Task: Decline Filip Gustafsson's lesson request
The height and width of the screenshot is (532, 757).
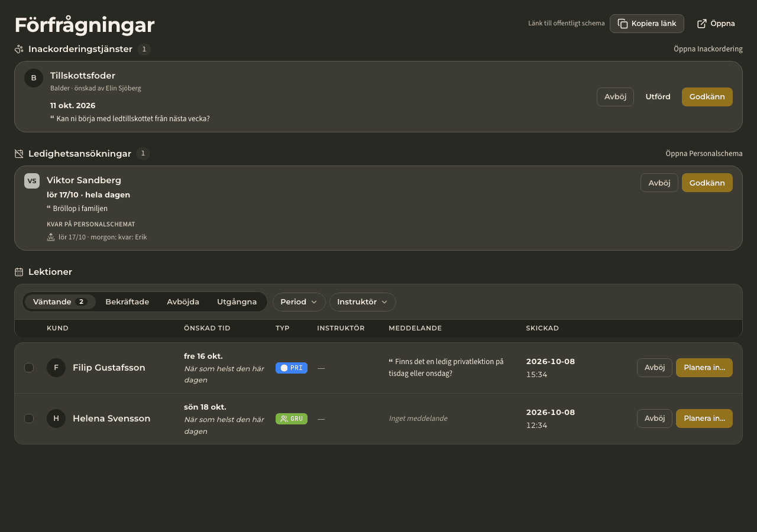Action: coord(655,368)
